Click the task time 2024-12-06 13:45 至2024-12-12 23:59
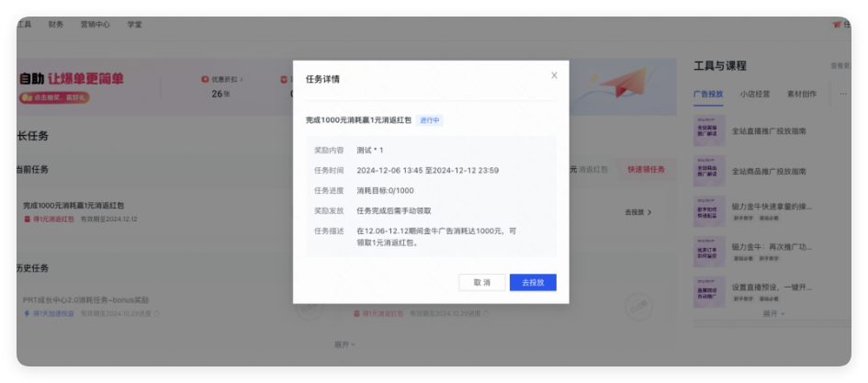Image resolution: width=868 pixels, height=383 pixels. point(427,171)
